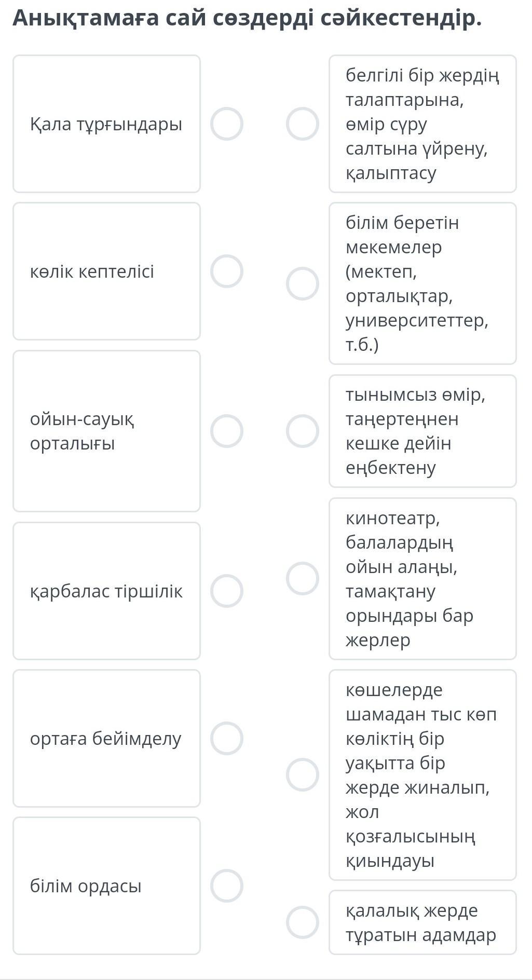Select circle beside "білім беретін мекемелер" definition
532x980 pixels.
click(303, 283)
